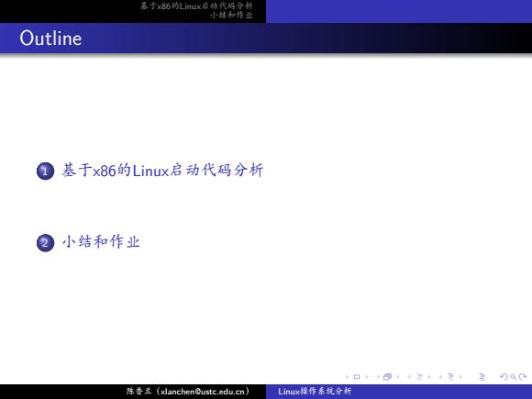This screenshot has width=532, height=399.
Task: Click the curved go-back arrow icon
Action: click(504, 377)
